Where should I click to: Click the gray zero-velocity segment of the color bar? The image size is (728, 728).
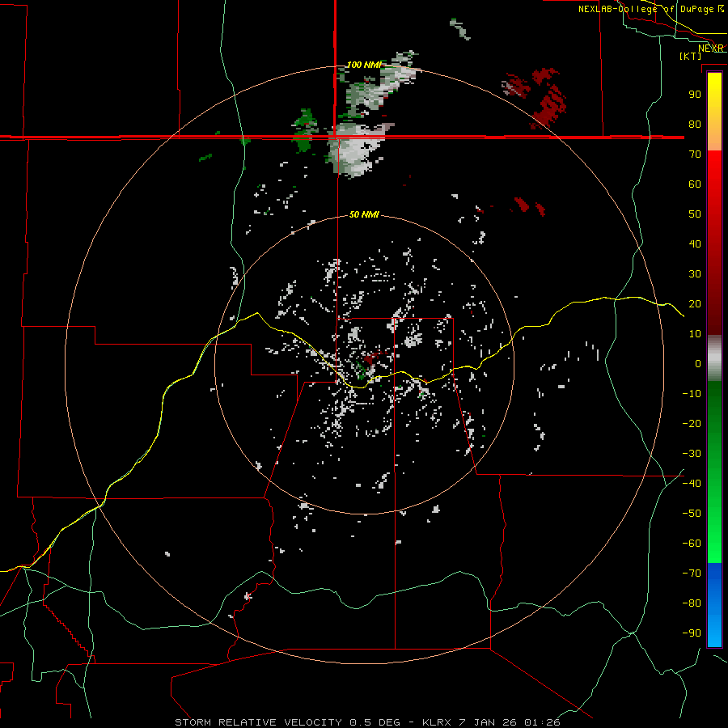point(714,358)
